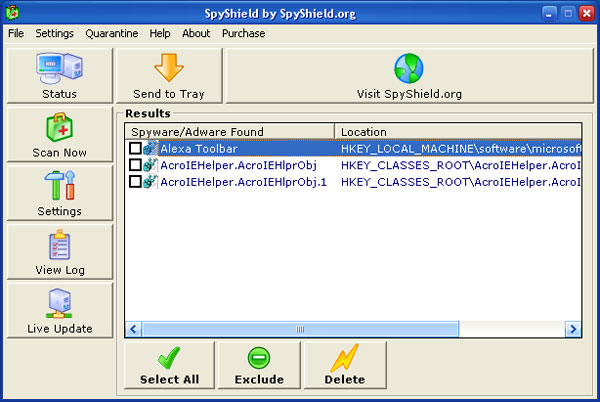The width and height of the screenshot is (600, 402).
Task: Check the AcroIEHelper.AcroIEHlprObj checkbox
Action: tap(135, 165)
